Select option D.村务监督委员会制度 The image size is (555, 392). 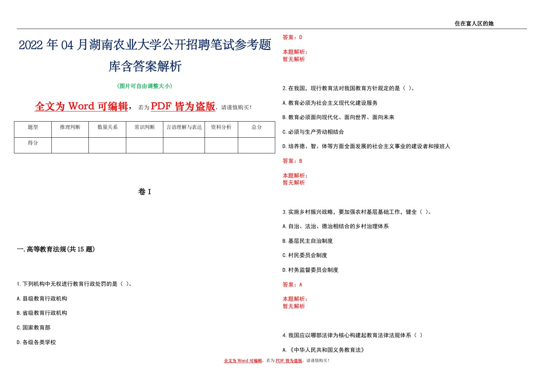coord(311,270)
